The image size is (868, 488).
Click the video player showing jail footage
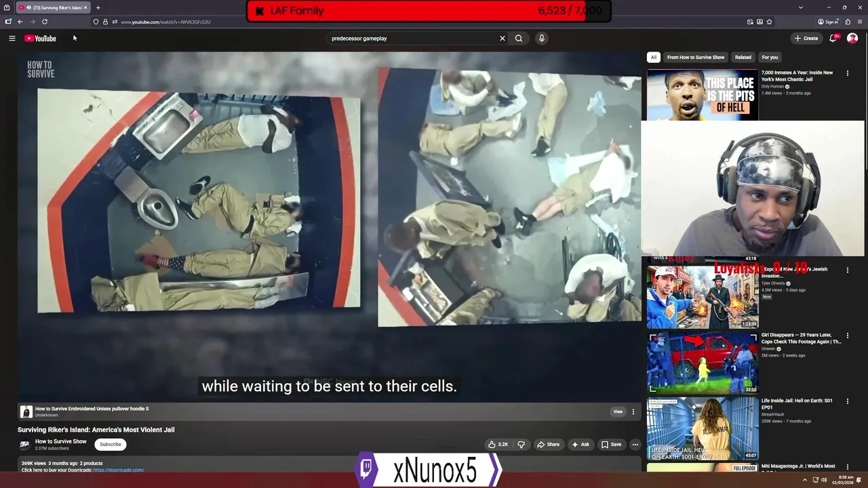(x=330, y=227)
